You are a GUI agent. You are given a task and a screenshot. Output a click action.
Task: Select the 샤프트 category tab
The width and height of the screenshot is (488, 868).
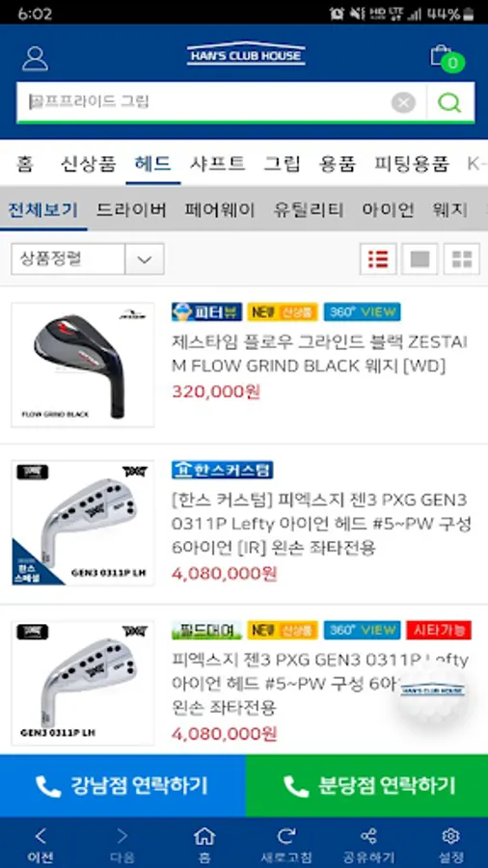217,163
